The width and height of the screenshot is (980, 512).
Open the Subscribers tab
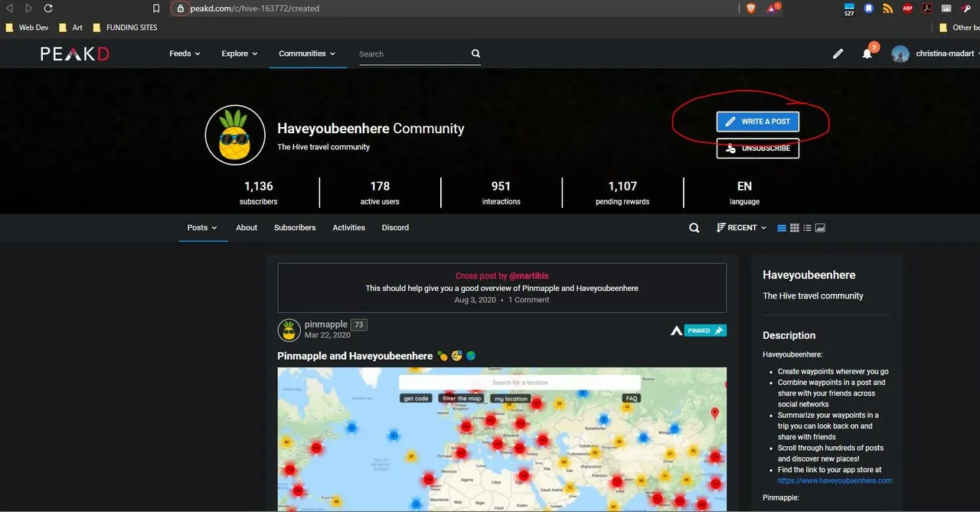pyautogui.click(x=295, y=227)
